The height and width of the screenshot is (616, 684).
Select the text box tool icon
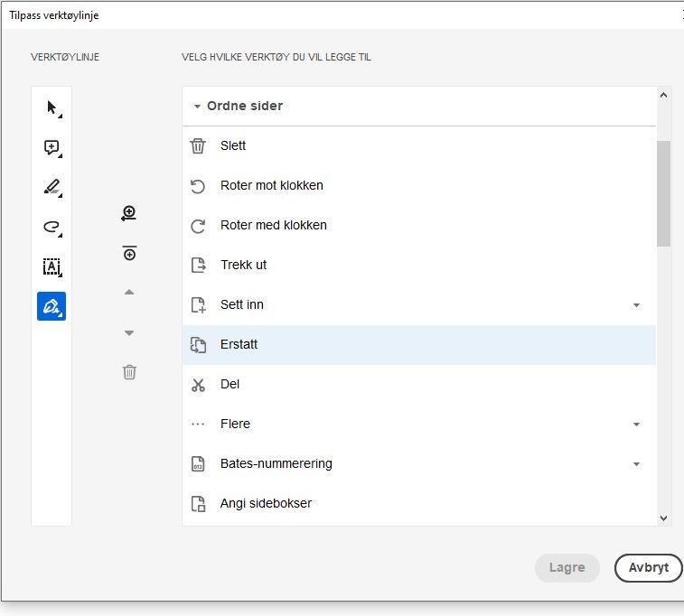52,266
